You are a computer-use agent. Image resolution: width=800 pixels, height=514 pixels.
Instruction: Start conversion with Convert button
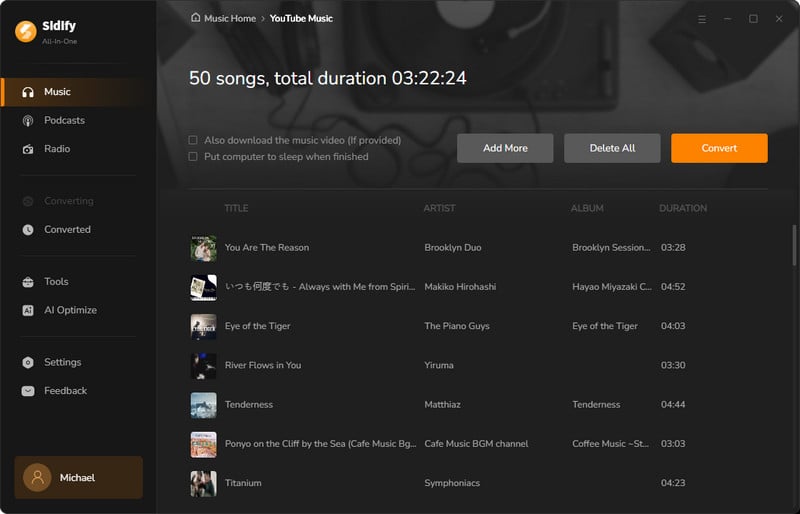point(719,148)
